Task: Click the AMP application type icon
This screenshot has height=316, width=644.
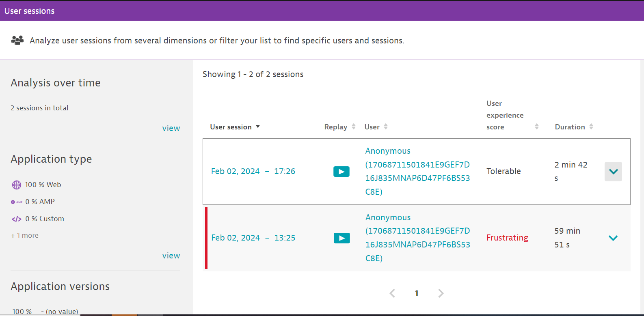Action: (17, 202)
